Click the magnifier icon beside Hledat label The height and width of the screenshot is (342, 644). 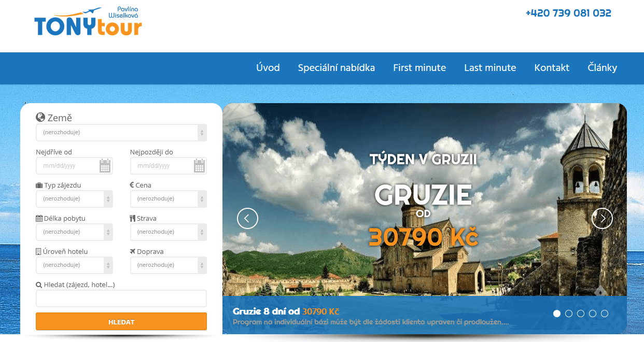[x=39, y=284]
